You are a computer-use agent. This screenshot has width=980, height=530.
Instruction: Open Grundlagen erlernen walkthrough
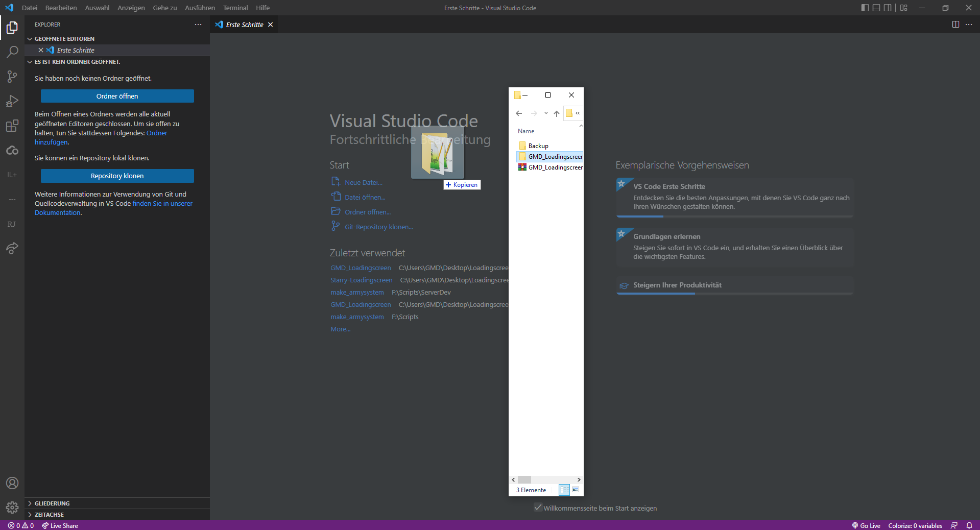click(734, 247)
